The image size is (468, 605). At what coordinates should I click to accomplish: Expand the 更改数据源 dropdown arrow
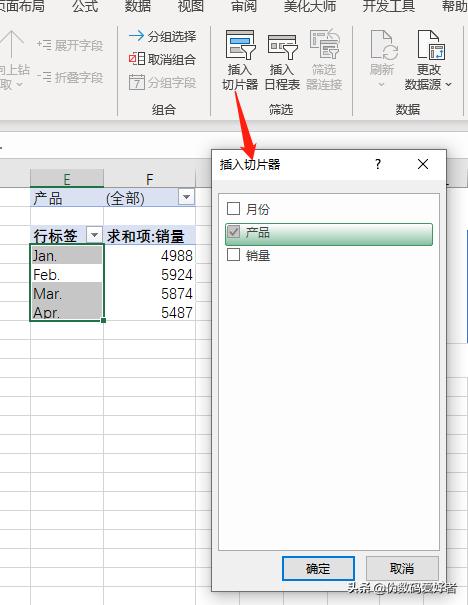point(448,84)
